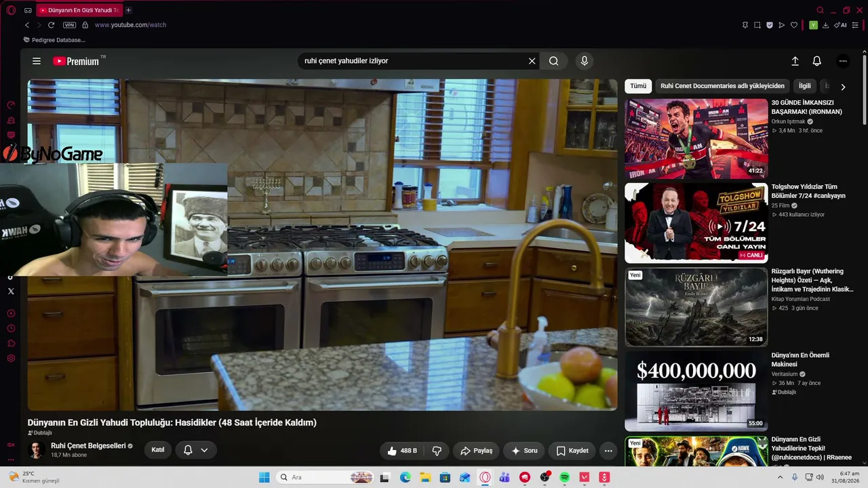Screen dimensions: 868x488
Task: Open weather widget showing 25°C
Action: coord(34,477)
